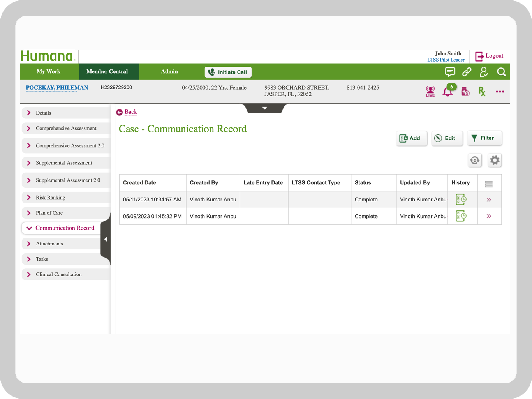Click the refresh icon above the table
The width and height of the screenshot is (532, 399).
tap(475, 160)
